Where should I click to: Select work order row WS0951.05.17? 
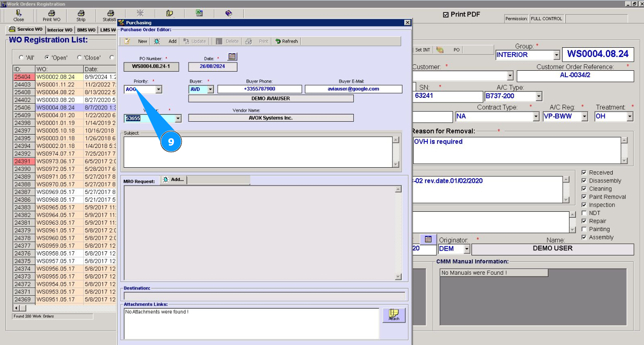pyautogui.click(x=64, y=300)
